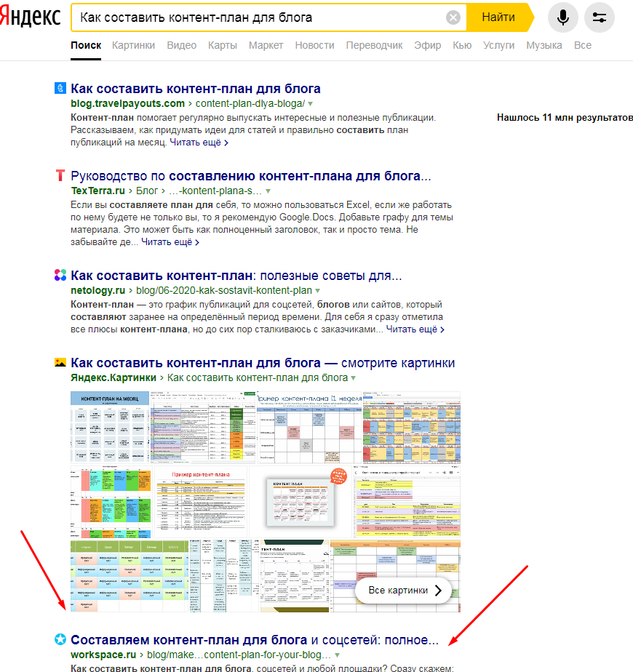The image size is (633, 672).
Task: Open search settings sliders icon
Action: 599,17
